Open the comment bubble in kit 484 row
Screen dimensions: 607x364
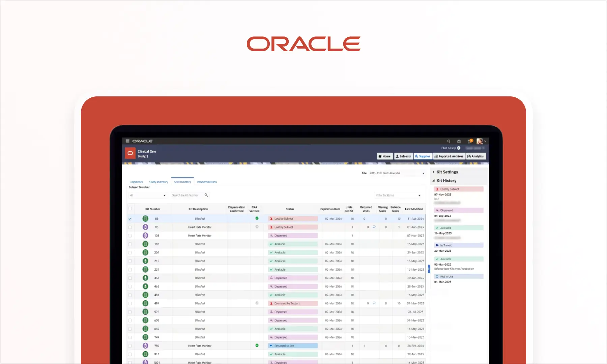[x=374, y=303]
